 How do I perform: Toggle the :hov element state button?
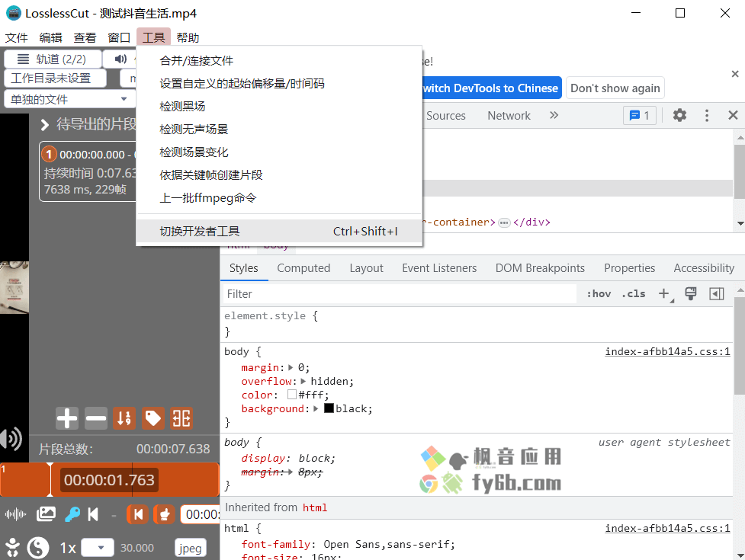tap(599, 294)
